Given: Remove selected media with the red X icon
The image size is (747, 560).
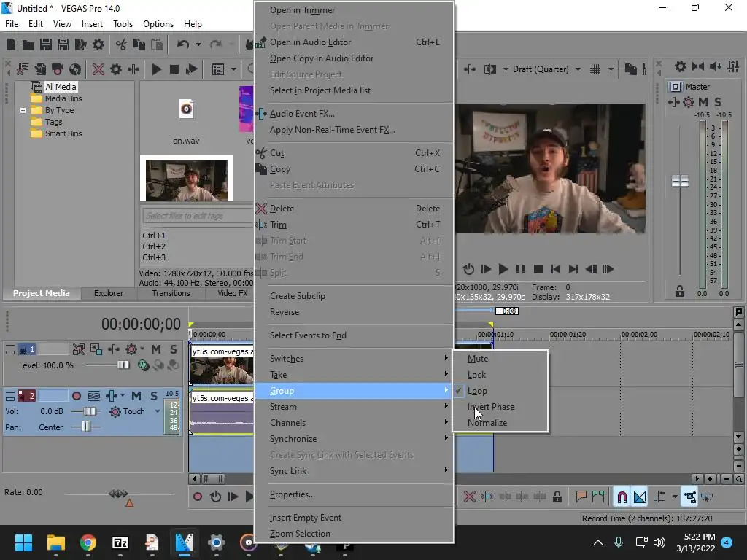Looking at the screenshot, I should 98,69.
